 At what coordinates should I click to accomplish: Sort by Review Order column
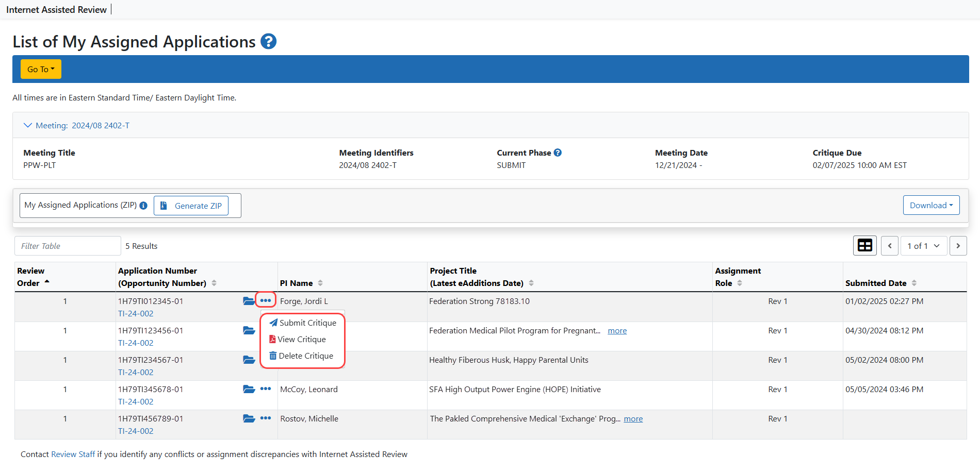click(47, 282)
